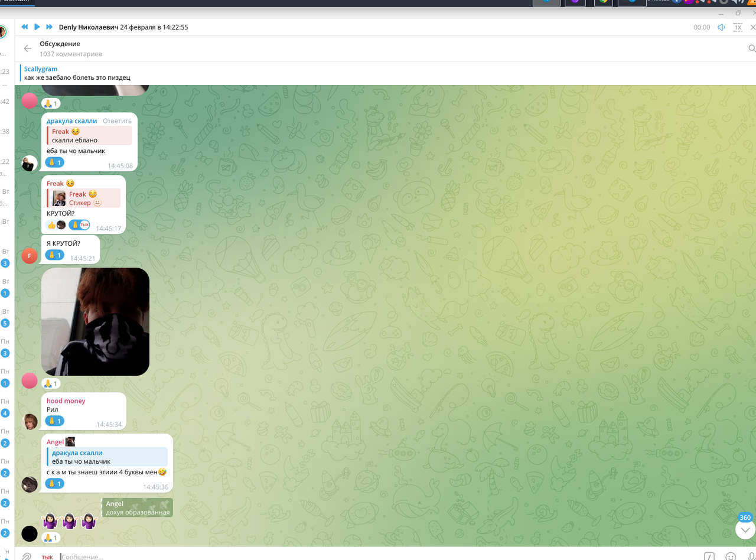This screenshot has height=560, width=756.
Task: Open quoted reply 'скалли ебало'
Action: (x=90, y=136)
